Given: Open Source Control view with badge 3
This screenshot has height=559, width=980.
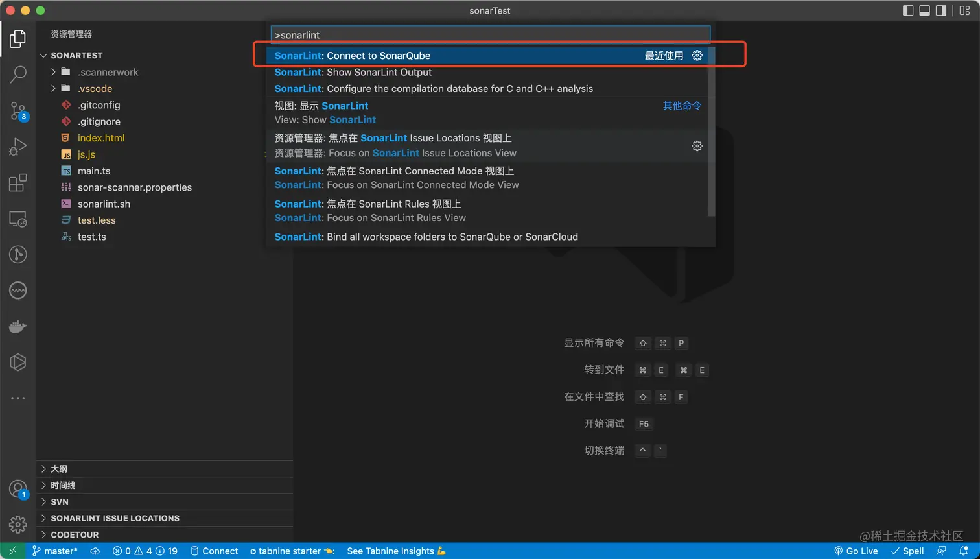Looking at the screenshot, I should tap(17, 111).
